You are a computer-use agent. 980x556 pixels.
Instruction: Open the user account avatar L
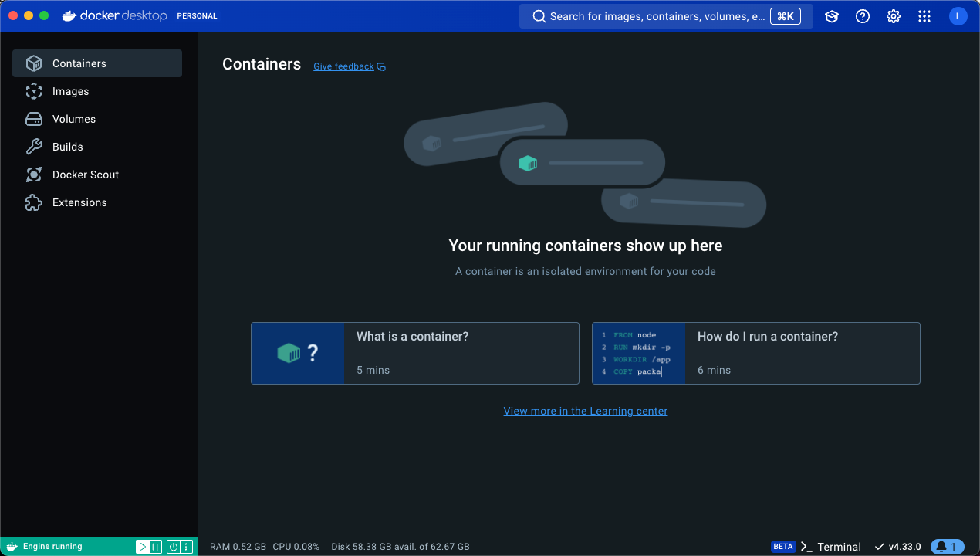[x=958, y=16]
